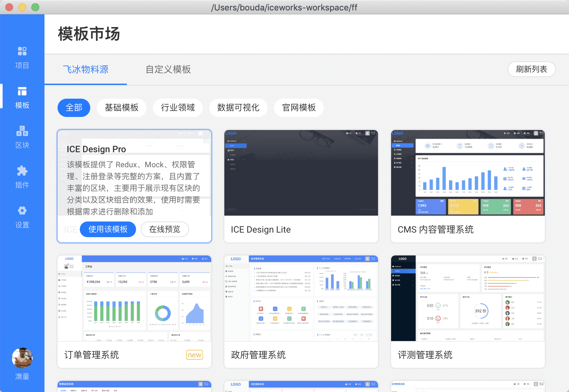The image size is (569, 392).
Task: Click the 刷新列表 refresh button
Action: pos(531,69)
